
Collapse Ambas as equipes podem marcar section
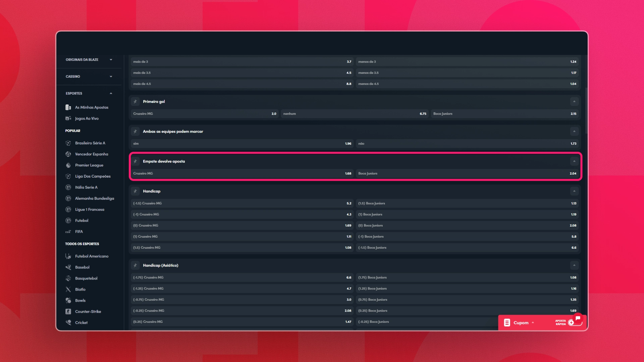point(574,131)
